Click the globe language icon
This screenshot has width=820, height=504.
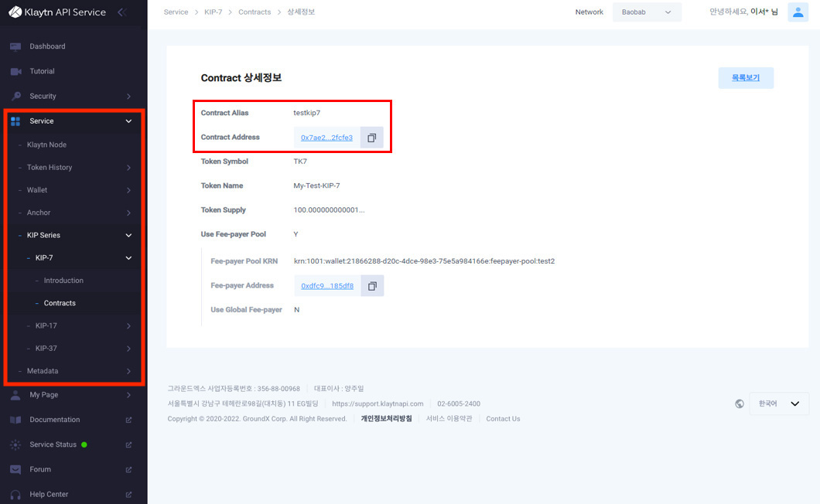point(740,404)
